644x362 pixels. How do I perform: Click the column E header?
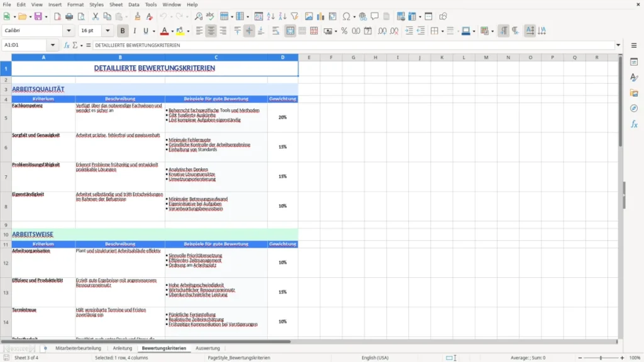(x=309, y=57)
